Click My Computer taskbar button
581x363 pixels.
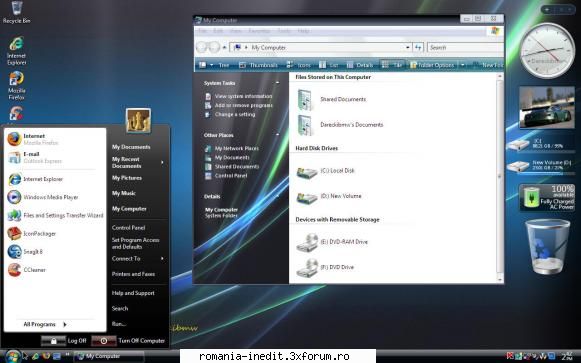click(109, 357)
